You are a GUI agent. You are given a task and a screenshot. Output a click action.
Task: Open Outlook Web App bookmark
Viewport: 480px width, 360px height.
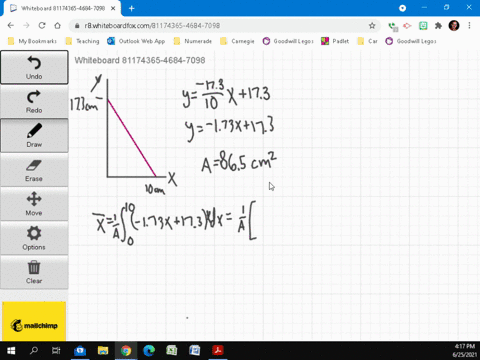click(136, 41)
